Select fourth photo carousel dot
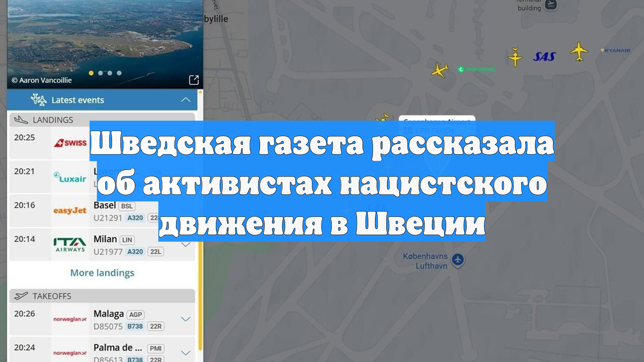 click(x=119, y=73)
